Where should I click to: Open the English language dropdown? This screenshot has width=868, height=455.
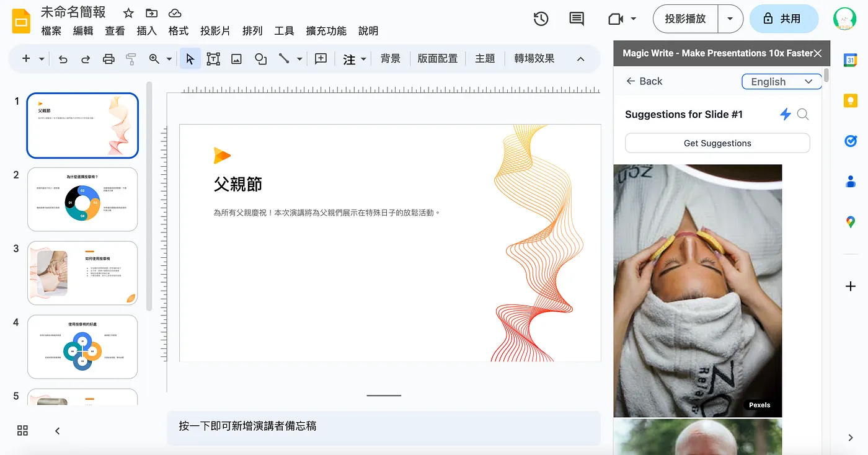click(781, 81)
